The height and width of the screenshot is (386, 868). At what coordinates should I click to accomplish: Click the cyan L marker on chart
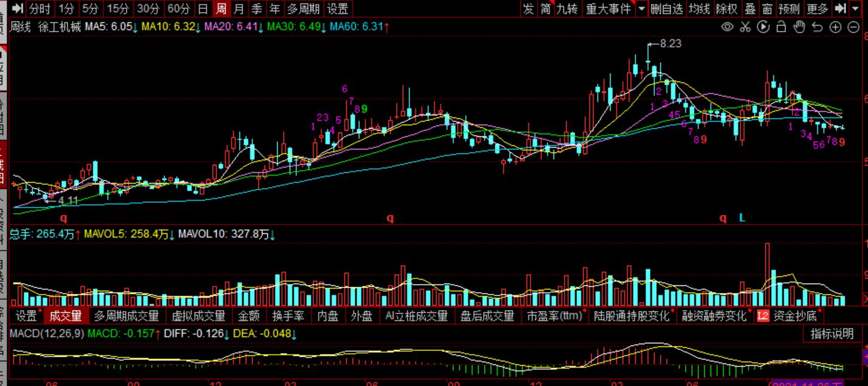click(742, 218)
